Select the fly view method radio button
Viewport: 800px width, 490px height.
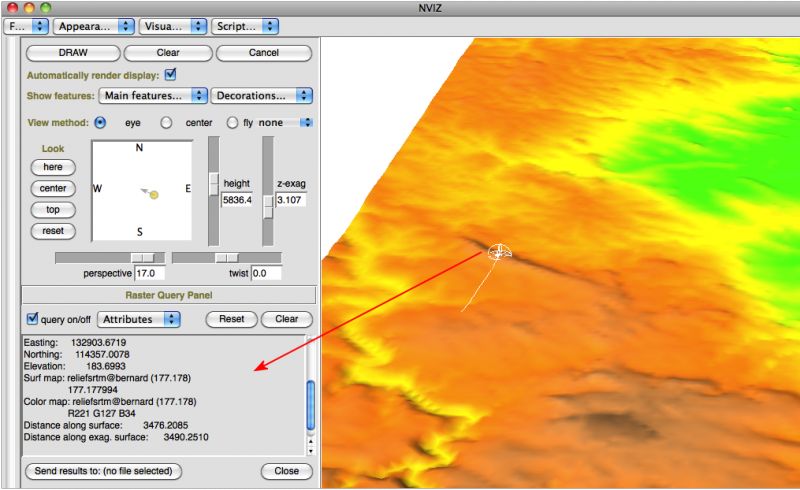[x=233, y=123]
